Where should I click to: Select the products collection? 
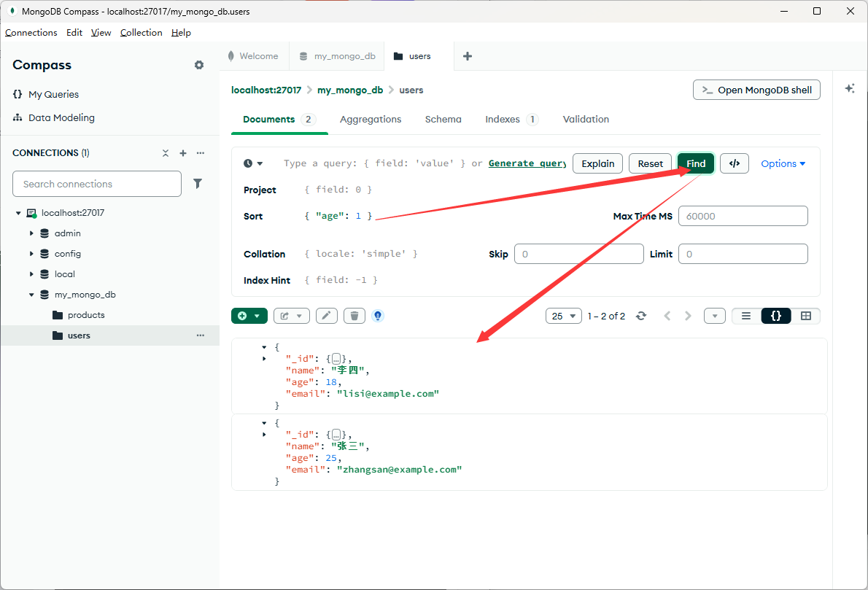pyautogui.click(x=86, y=315)
